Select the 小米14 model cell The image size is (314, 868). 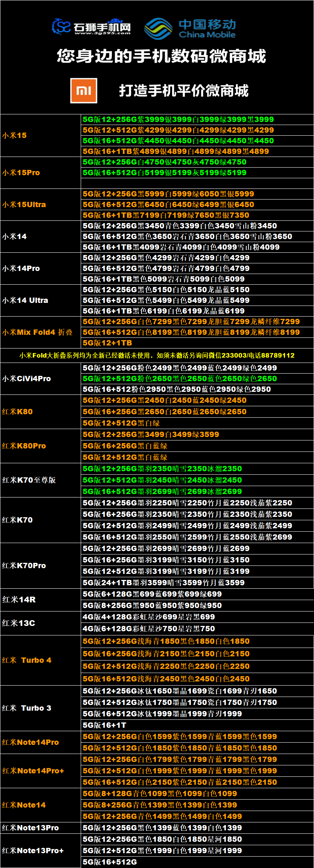41,236
